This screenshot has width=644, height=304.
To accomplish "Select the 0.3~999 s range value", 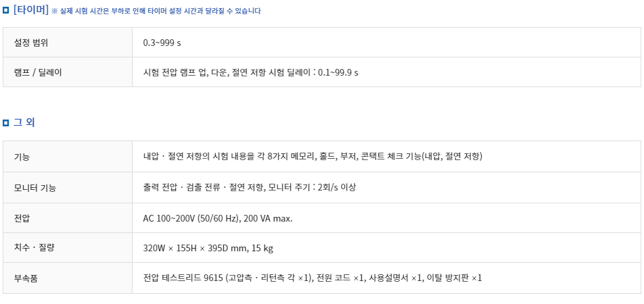I will [x=162, y=43].
